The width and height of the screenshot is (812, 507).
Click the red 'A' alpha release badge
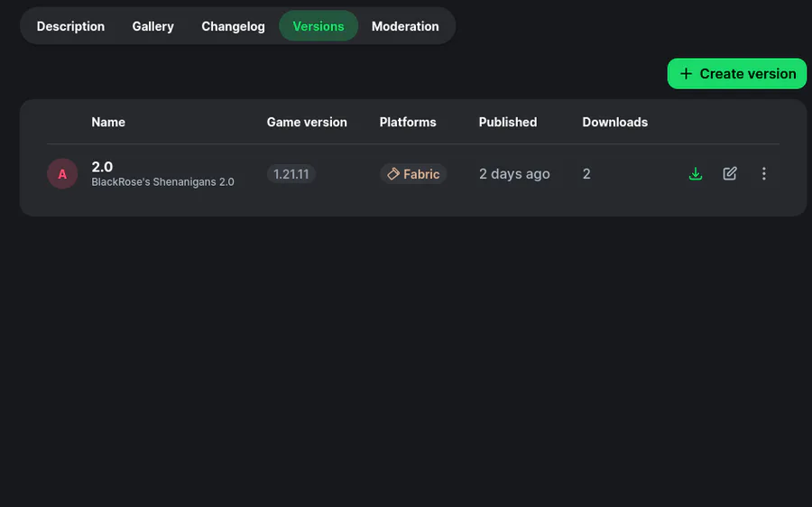pyautogui.click(x=62, y=174)
